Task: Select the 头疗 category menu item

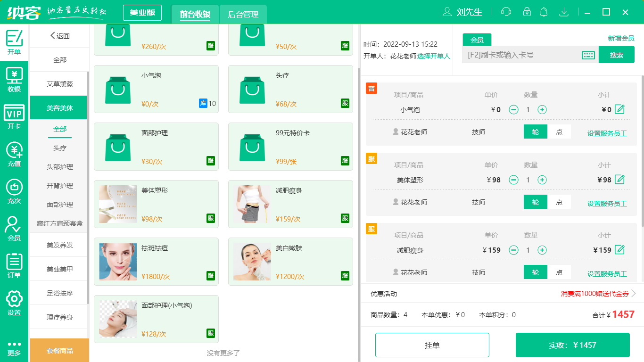Action: tap(59, 148)
